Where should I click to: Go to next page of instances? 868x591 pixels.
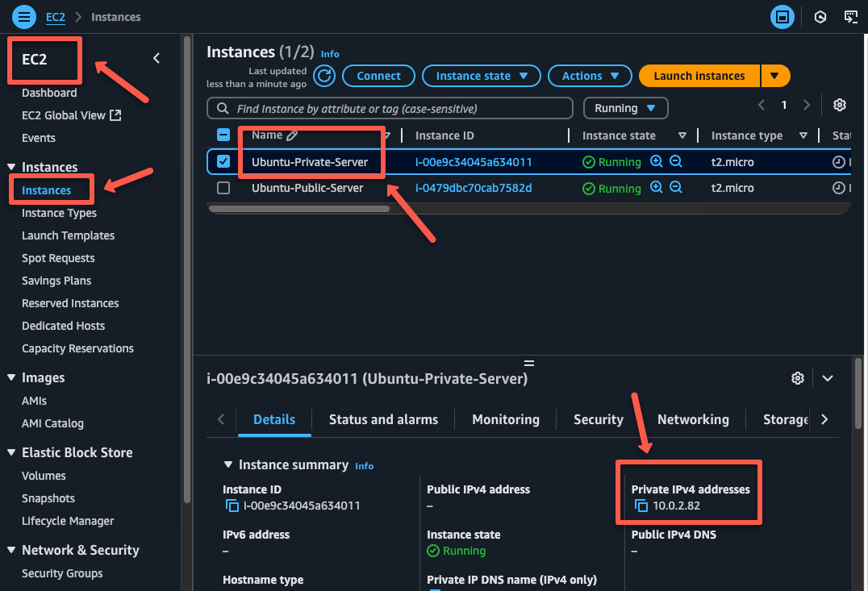click(x=806, y=105)
